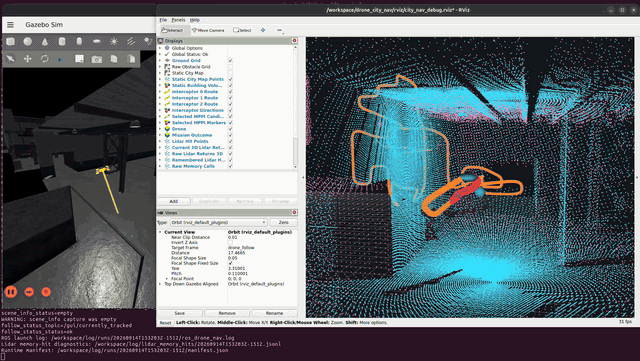Open the view Type dropdown
640x361 pixels.
[218, 223]
